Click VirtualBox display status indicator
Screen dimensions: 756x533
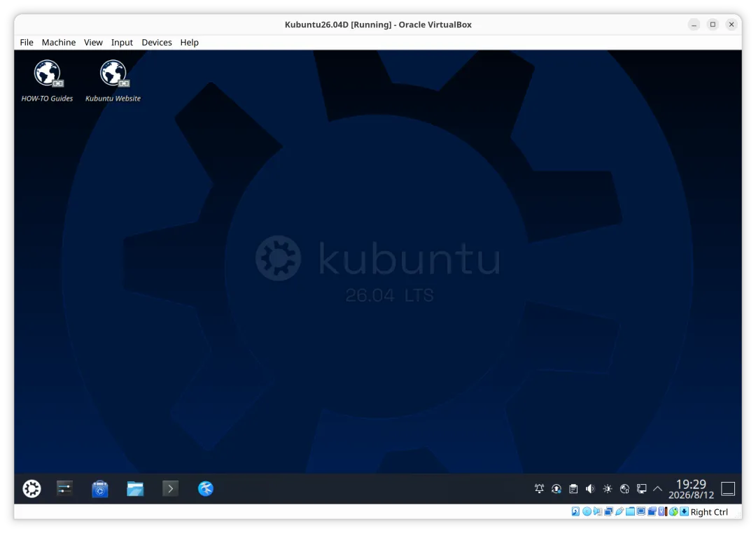click(641, 512)
